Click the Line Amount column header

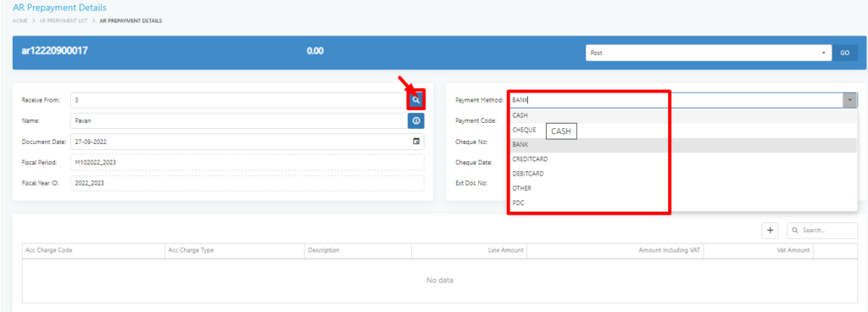[x=470, y=251]
